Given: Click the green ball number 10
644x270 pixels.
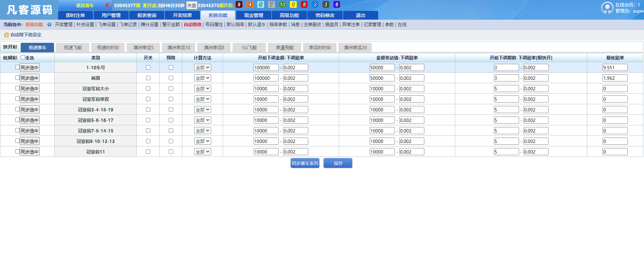Looking at the screenshot, I should (x=282, y=5).
